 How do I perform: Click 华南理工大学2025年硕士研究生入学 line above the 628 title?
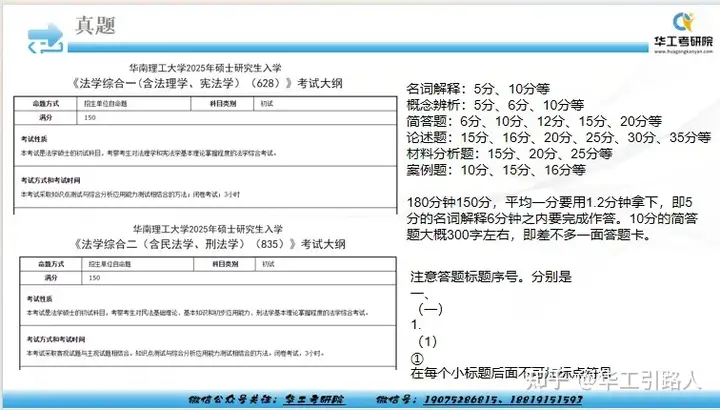click(x=205, y=68)
